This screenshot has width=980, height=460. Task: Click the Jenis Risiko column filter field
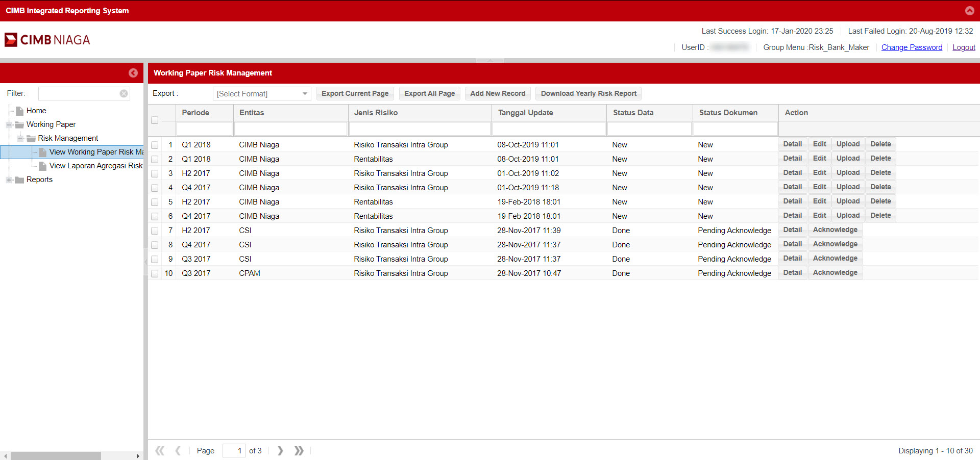[x=419, y=129]
